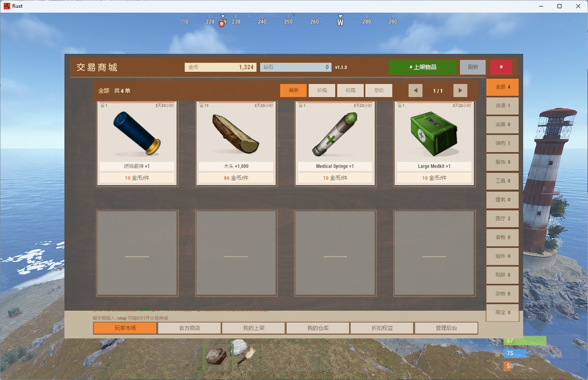Switch to 我的上架 tab
This screenshot has width=588, height=380.
pos(254,328)
